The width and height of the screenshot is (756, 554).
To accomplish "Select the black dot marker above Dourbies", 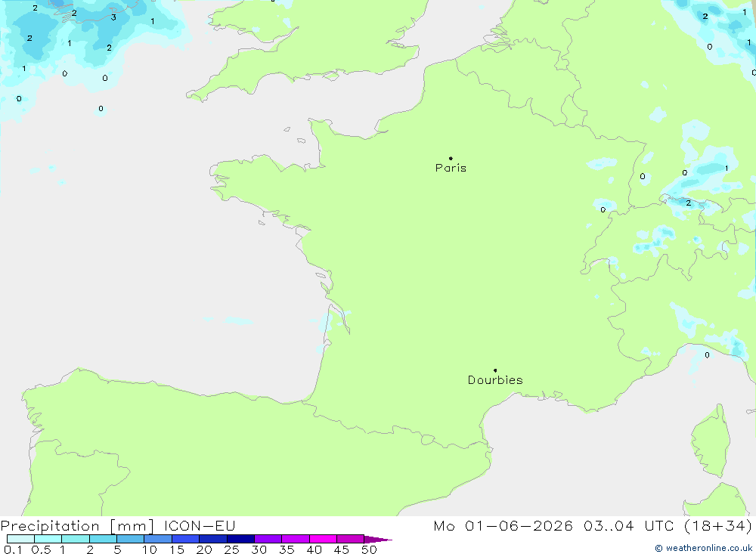I will point(495,370).
